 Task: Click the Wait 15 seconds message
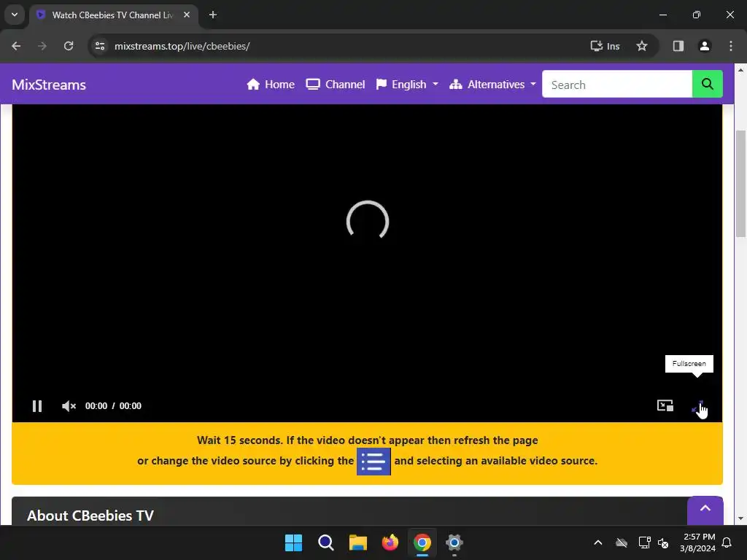[368, 440]
